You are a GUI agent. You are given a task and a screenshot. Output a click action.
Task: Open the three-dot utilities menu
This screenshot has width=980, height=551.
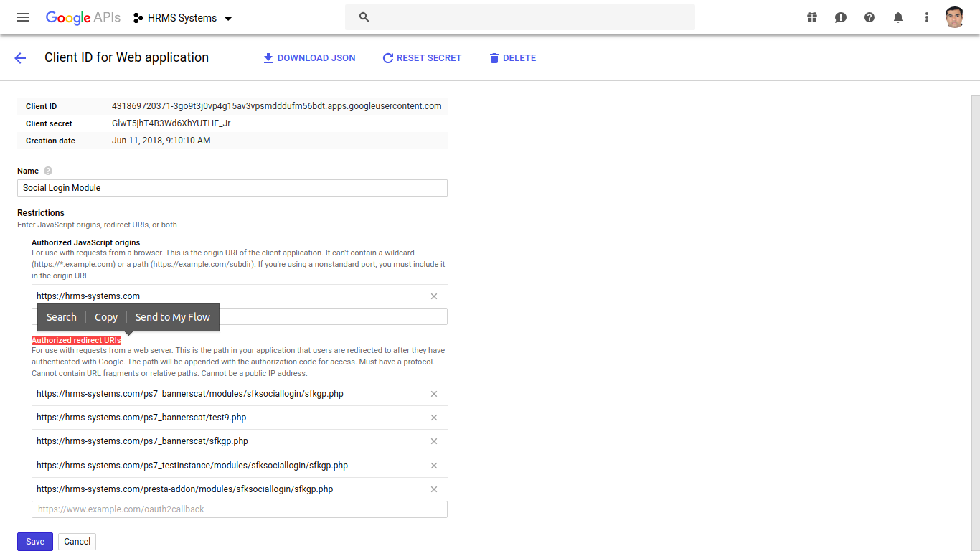(927, 17)
